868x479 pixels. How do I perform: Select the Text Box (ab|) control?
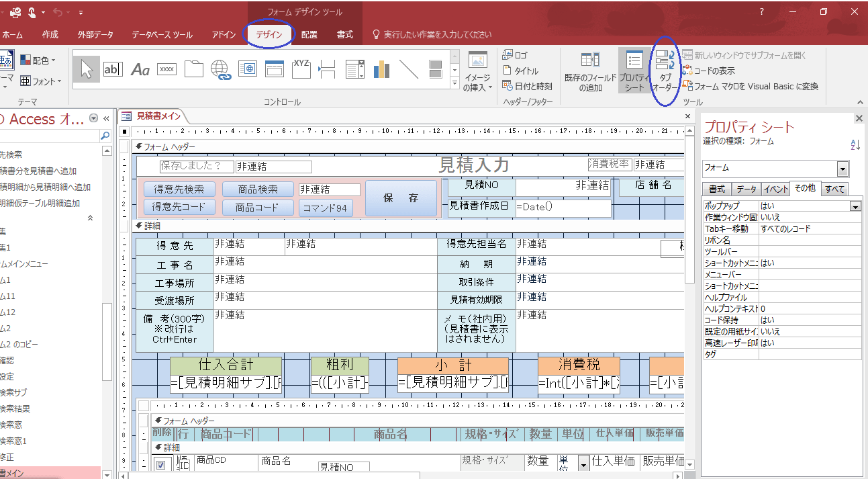[113, 69]
